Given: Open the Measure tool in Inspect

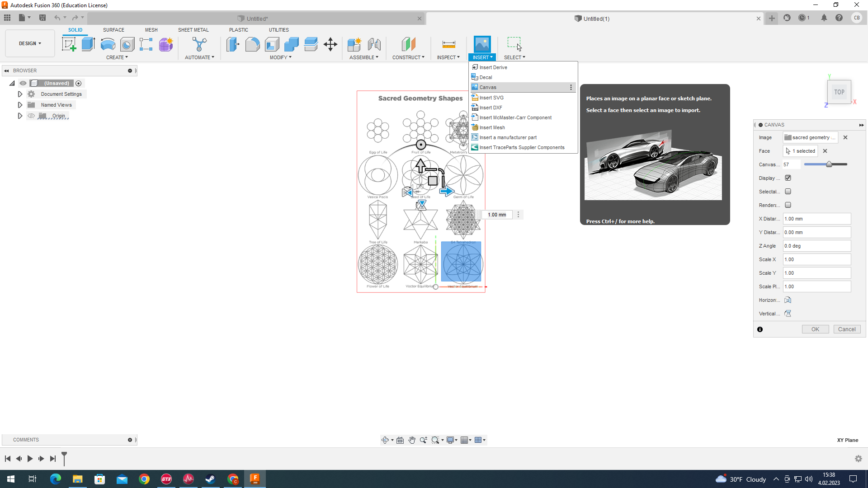Looking at the screenshot, I should [448, 44].
